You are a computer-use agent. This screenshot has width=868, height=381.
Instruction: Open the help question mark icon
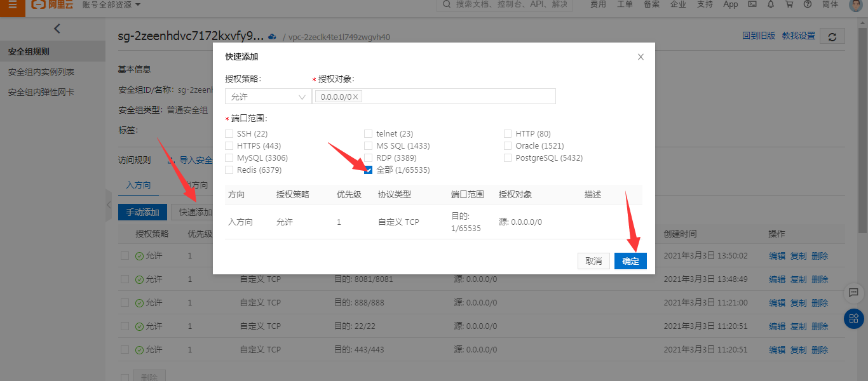coord(808,4)
